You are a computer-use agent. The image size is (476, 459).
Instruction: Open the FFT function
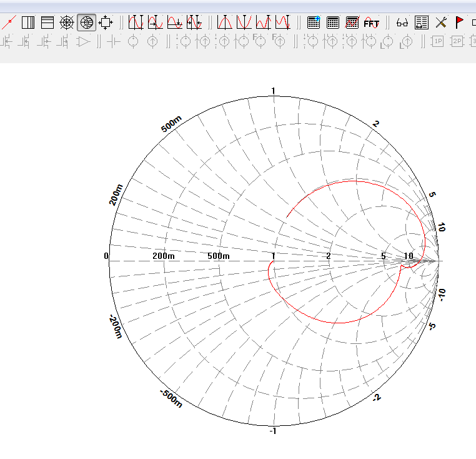click(x=372, y=23)
